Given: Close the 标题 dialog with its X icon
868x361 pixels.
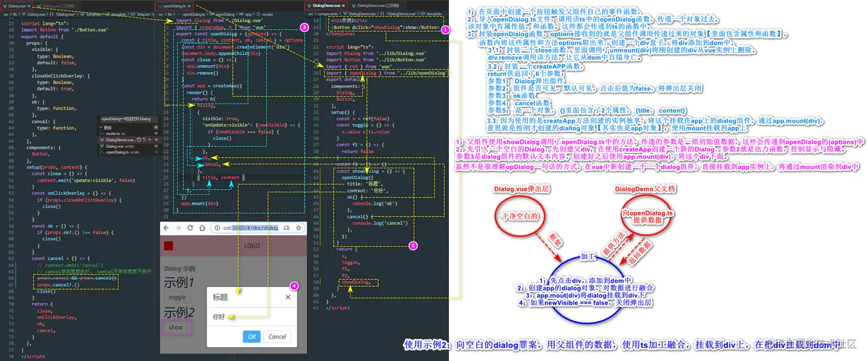Looking at the screenshot, I should [x=288, y=297].
